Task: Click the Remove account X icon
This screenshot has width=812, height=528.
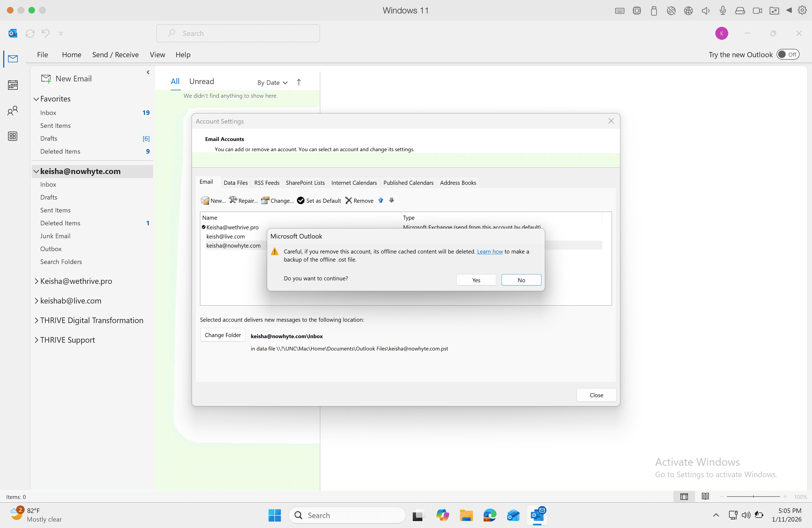Action: point(348,200)
